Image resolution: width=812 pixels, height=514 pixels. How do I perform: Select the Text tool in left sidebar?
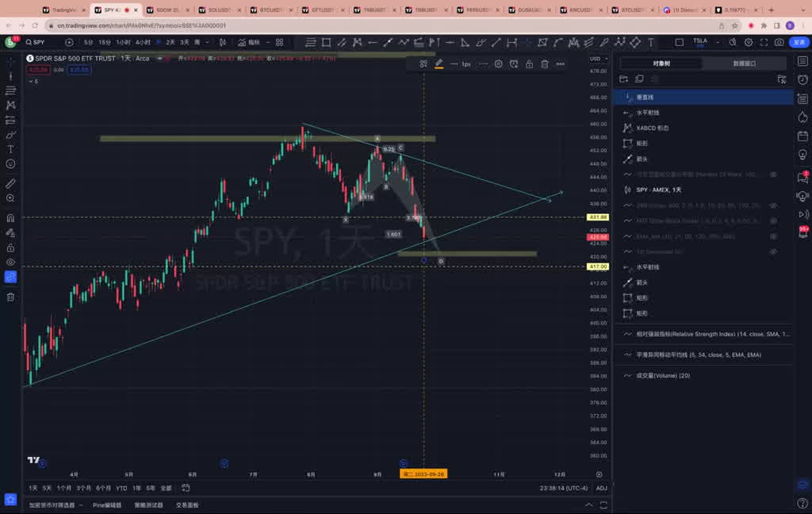[x=10, y=149]
